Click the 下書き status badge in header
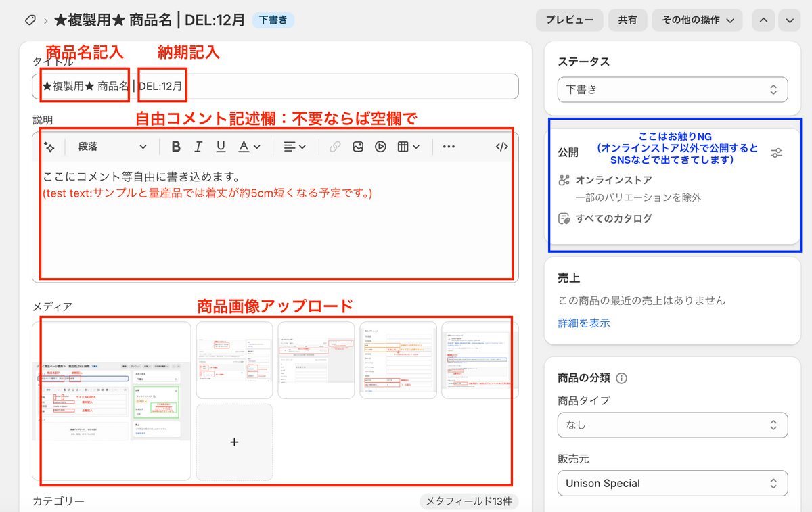812x512 pixels. click(x=273, y=20)
